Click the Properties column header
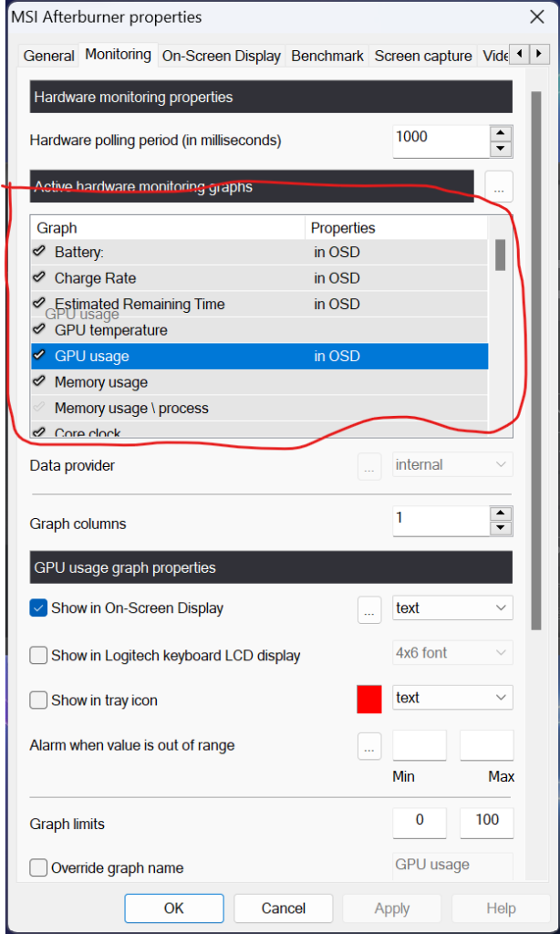 [397, 227]
